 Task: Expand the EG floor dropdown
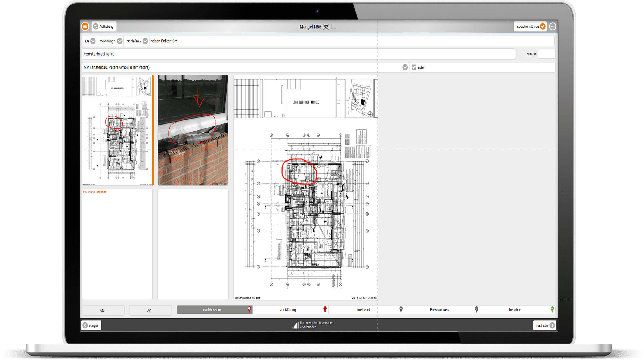coord(93,41)
